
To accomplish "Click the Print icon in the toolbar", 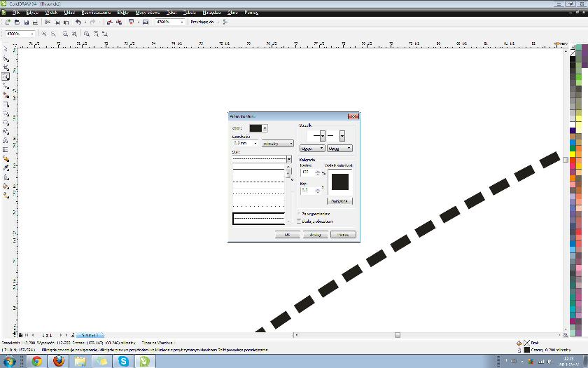I will point(35,22).
